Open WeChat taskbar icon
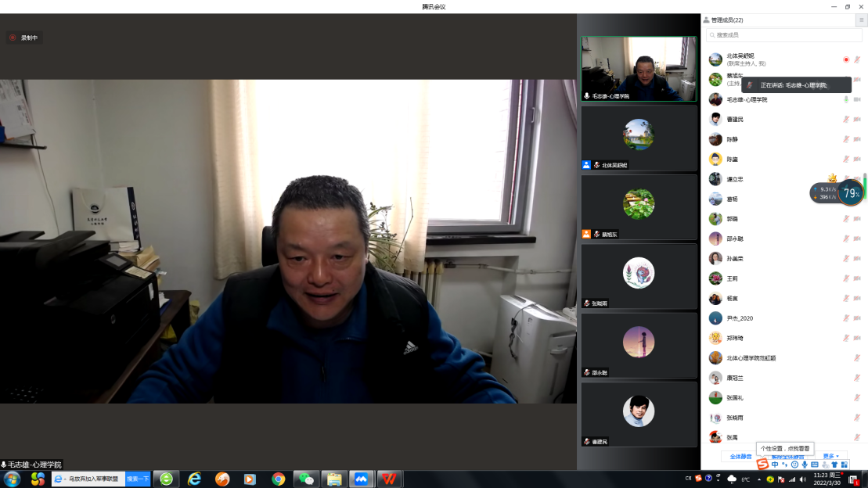868x488 pixels. pos(306,479)
